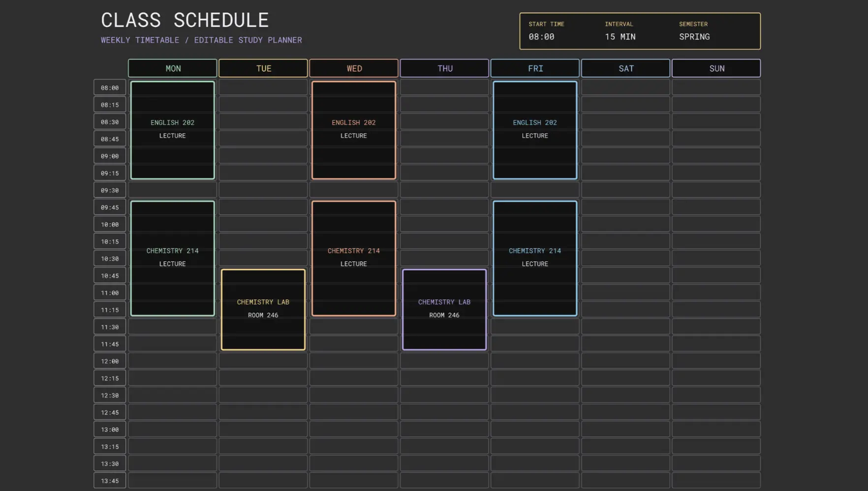The width and height of the screenshot is (868, 491).
Task: Select the SUN column header
Action: pyautogui.click(x=716, y=68)
